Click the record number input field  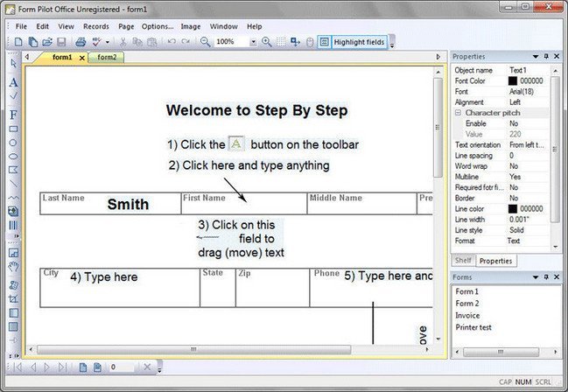[x=122, y=367]
